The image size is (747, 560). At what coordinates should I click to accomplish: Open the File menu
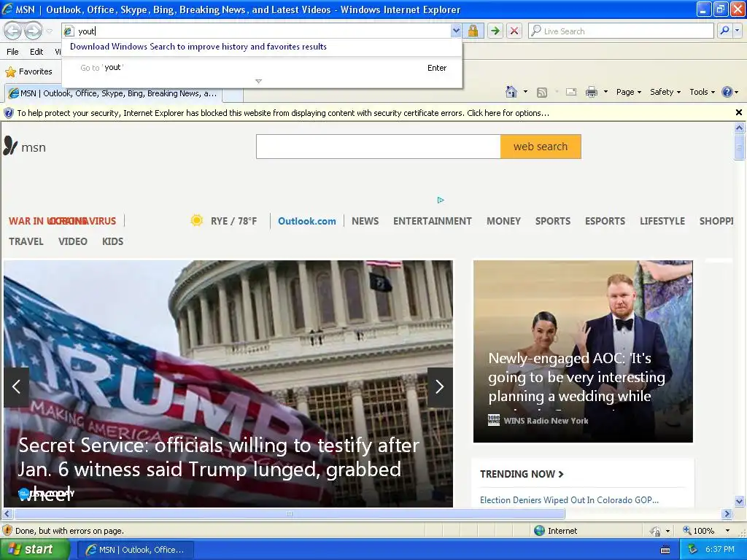pyautogui.click(x=13, y=52)
